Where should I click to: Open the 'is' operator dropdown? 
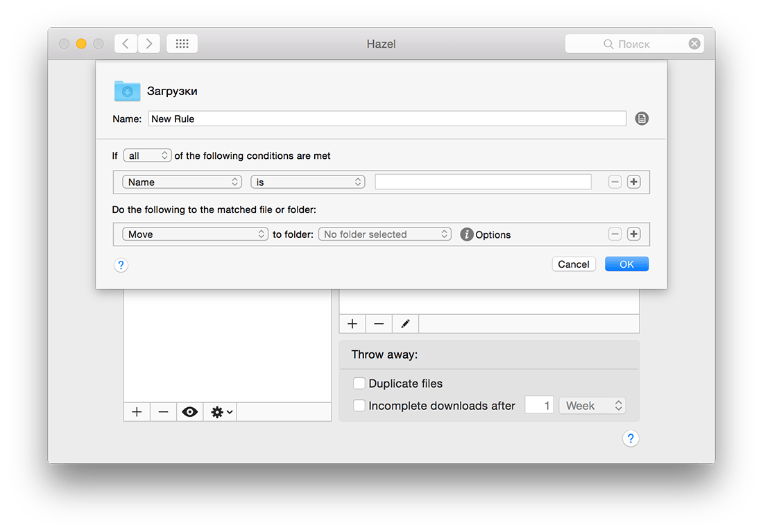307,182
